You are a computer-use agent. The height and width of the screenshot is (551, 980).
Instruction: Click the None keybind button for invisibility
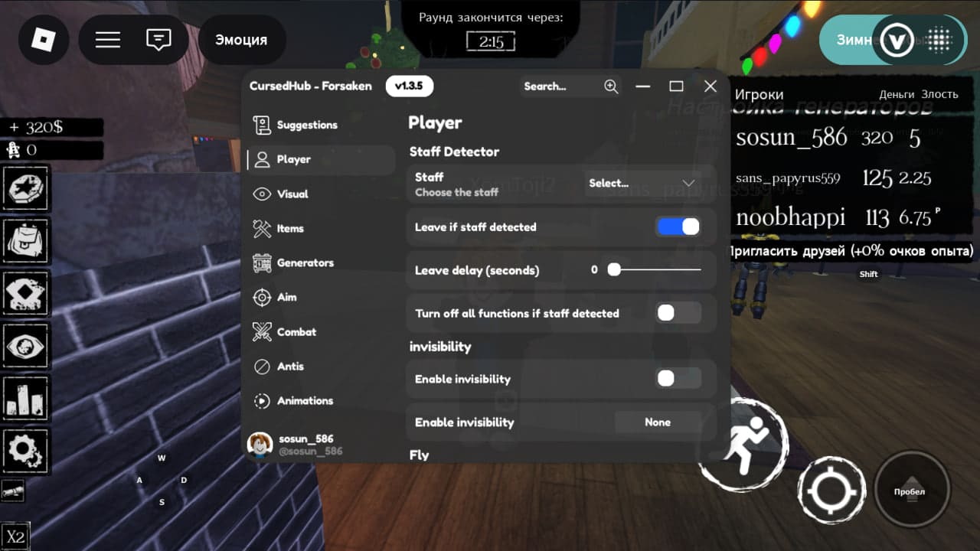[658, 422]
